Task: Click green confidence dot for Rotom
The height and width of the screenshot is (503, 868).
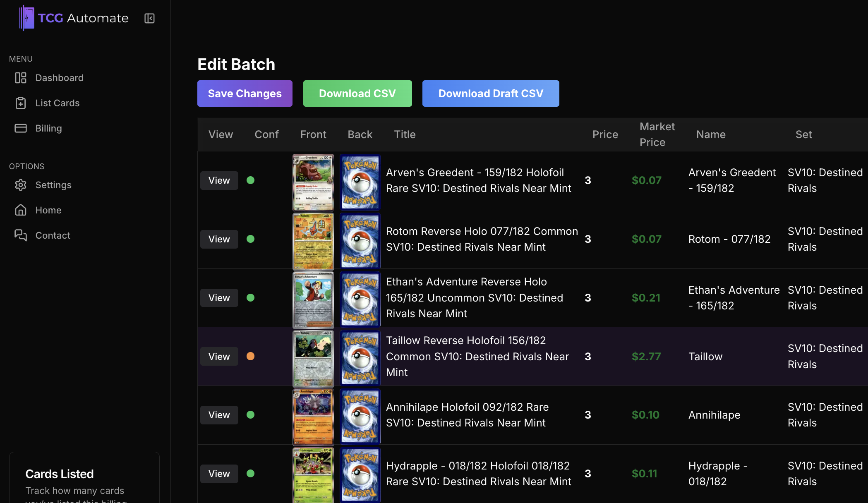Action: pyautogui.click(x=250, y=239)
